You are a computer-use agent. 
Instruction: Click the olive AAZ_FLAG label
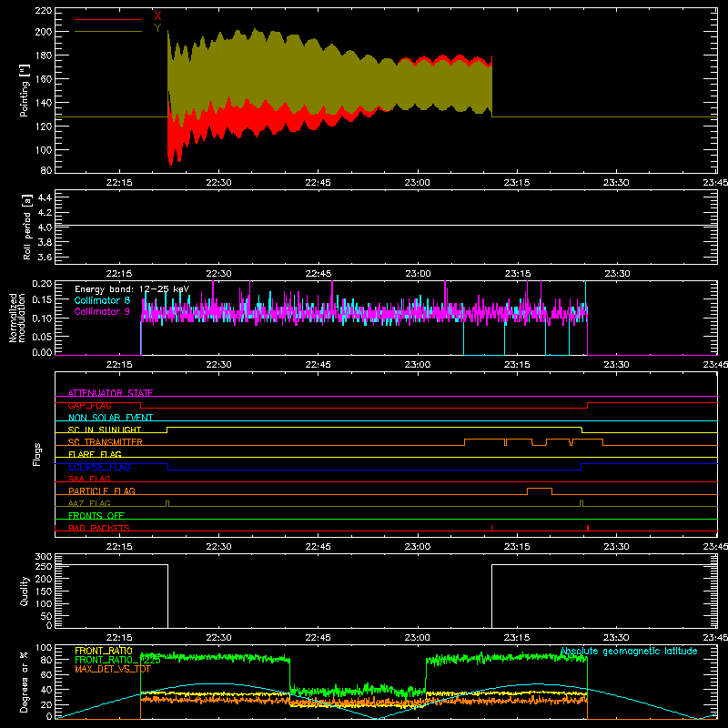(x=89, y=503)
